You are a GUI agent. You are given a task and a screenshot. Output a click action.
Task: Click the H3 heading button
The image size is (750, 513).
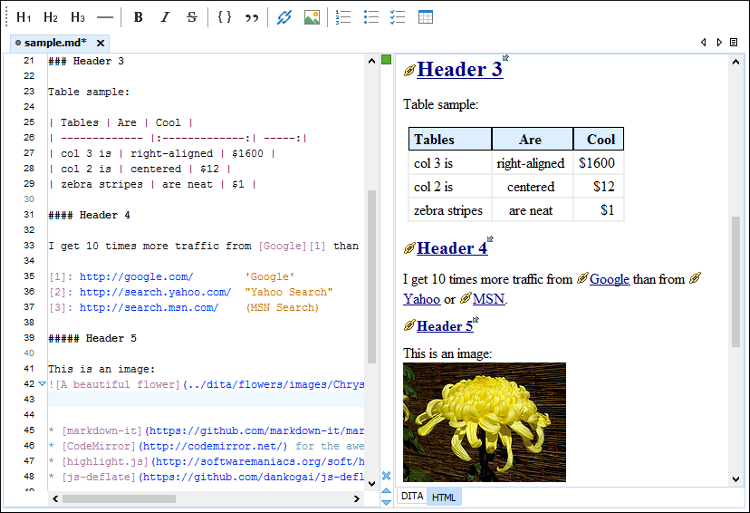pyautogui.click(x=77, y=17)
